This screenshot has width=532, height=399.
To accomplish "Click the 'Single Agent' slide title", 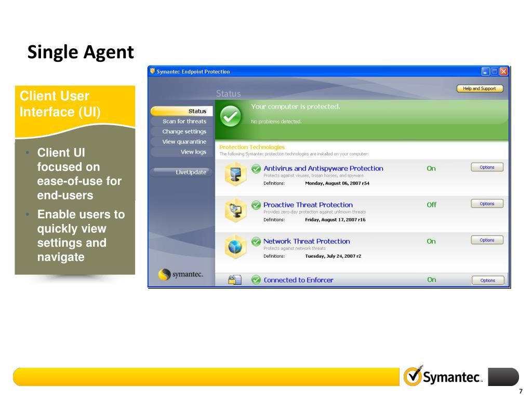I will (81, 52).
